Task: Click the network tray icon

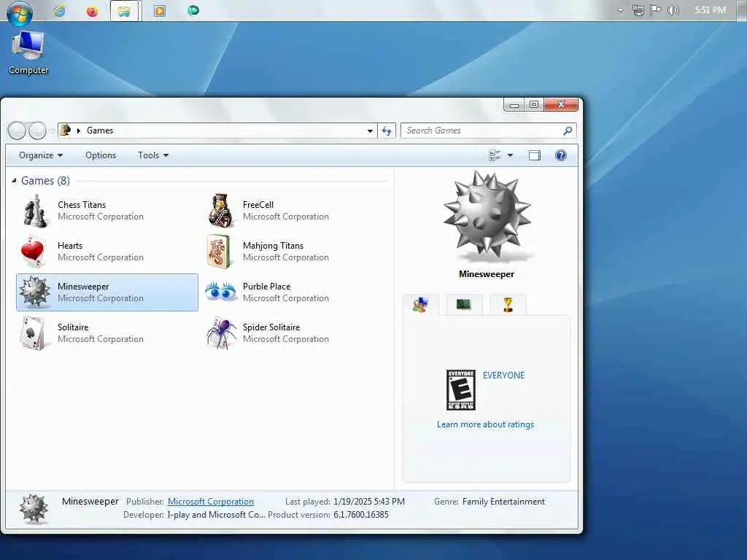Action: pos(638,10)
